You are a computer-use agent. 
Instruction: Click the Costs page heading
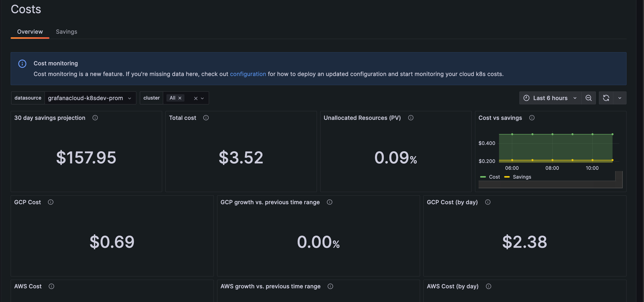click(26, 9)
